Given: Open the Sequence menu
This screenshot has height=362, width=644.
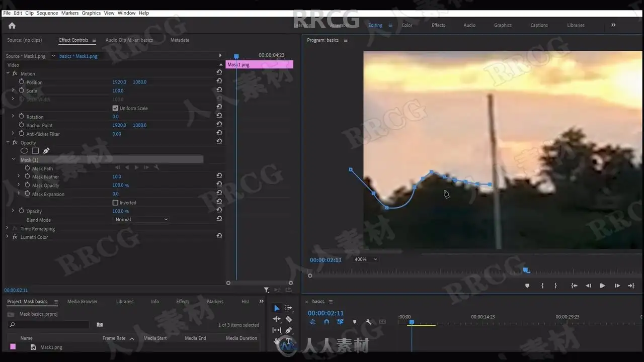Looking at the screenshot, I should 47,13.
